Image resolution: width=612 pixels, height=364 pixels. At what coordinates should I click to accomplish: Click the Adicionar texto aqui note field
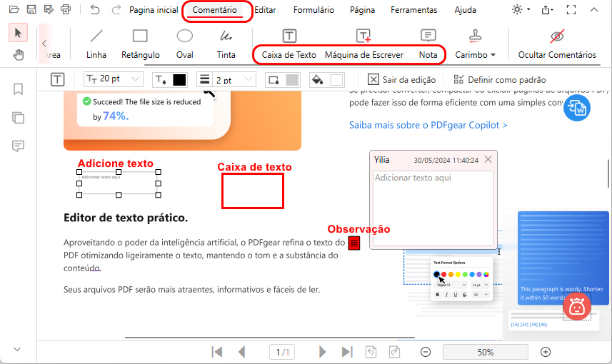[433, 208]
